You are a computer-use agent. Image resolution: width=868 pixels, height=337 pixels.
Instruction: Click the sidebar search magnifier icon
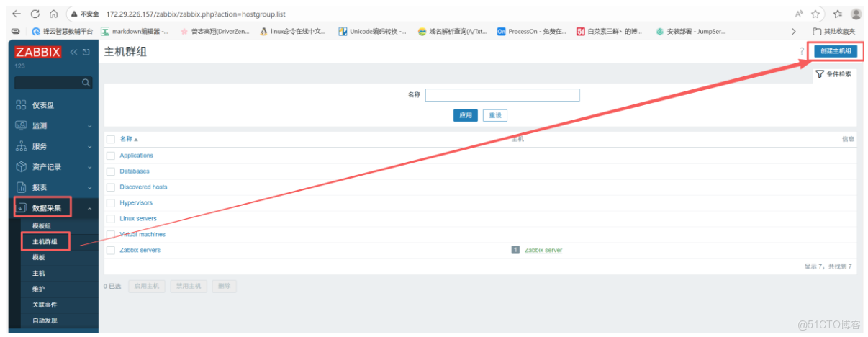86,83
